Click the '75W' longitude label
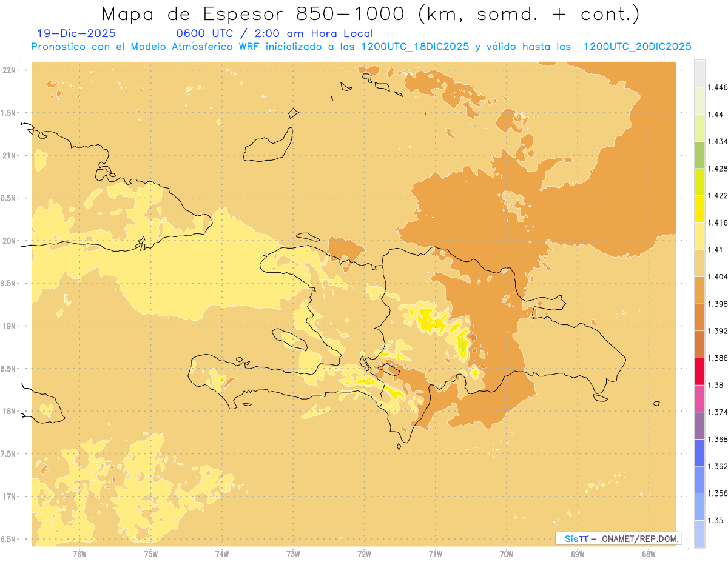This screenshot has width=728, height=562. tap(151, 554)
